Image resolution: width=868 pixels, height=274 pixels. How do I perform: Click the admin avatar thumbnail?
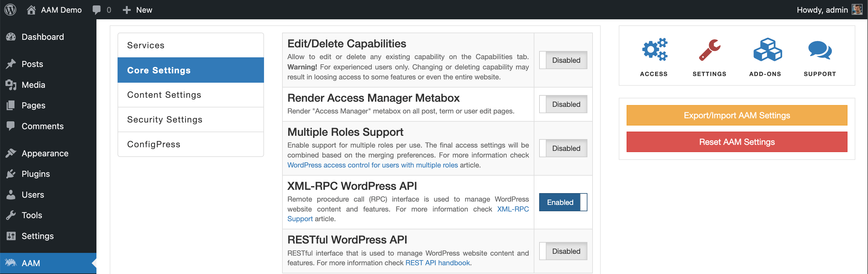[857, 9]
